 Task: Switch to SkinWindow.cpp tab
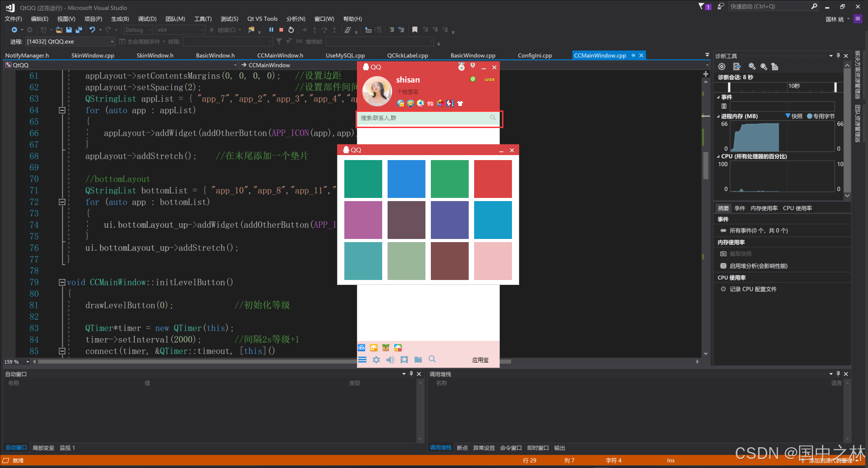tap(92, 55)
